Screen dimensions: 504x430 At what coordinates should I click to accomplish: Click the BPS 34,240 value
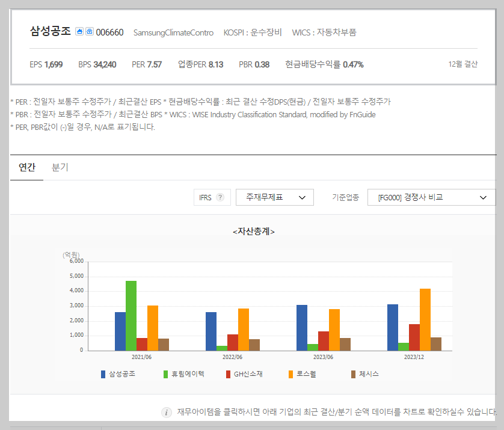click(97, 64)
